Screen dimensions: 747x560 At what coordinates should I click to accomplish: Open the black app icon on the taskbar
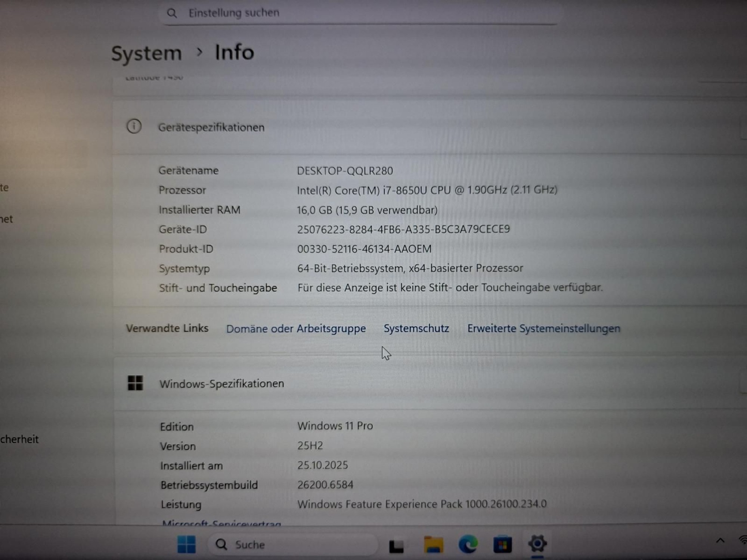coord(396,546)
